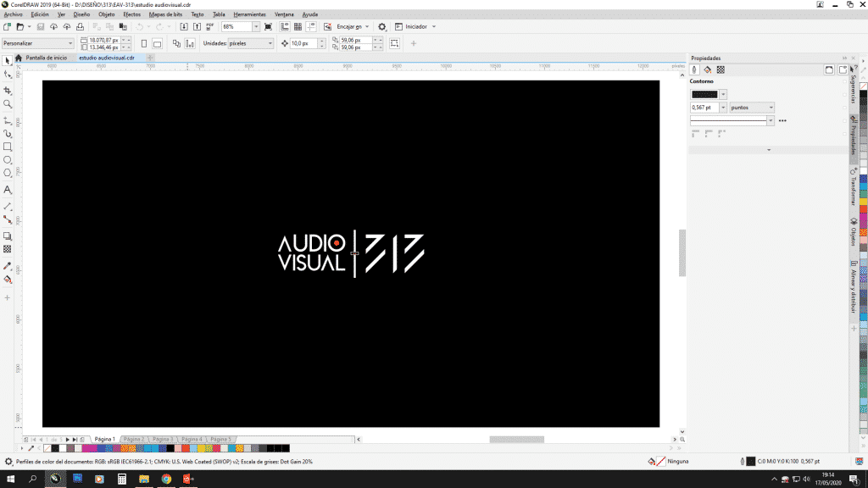Select the Eyedropper tool

coord(8,265)
